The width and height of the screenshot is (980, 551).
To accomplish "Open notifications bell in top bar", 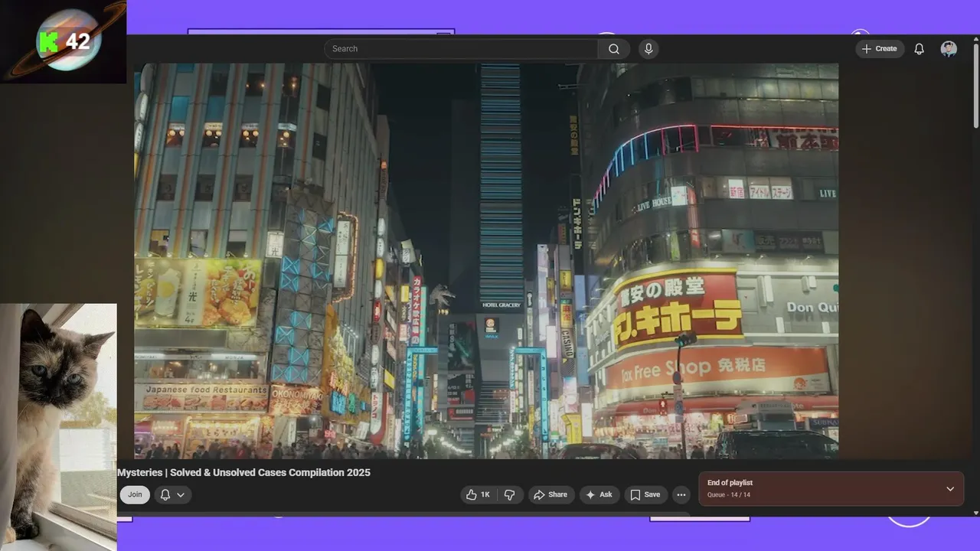I will 920,49.
